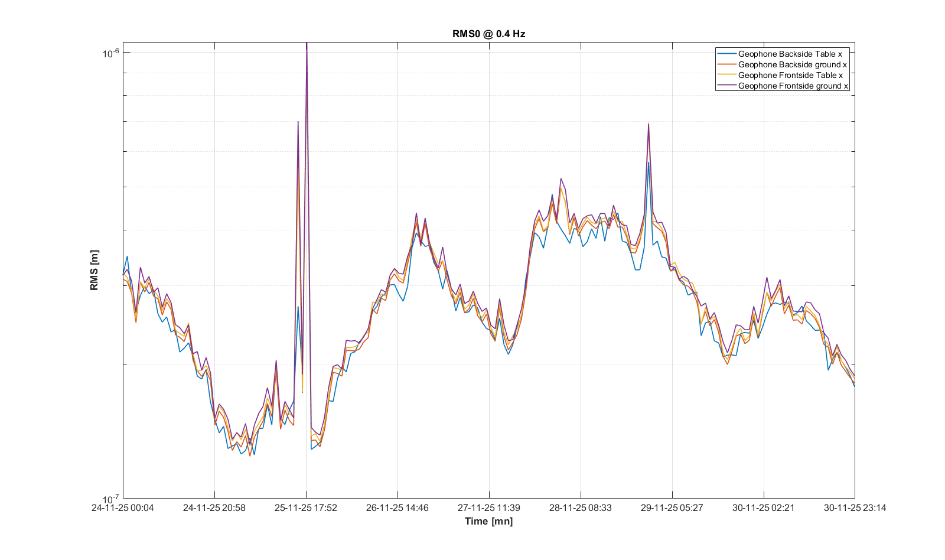
Task: Click the 29-11-25 05:27 x-axis tick label
Action: (x=672, y=507)
